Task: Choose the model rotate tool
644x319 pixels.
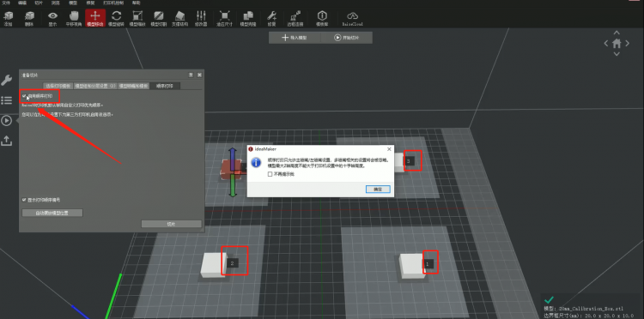Action: tap(116, 18)
